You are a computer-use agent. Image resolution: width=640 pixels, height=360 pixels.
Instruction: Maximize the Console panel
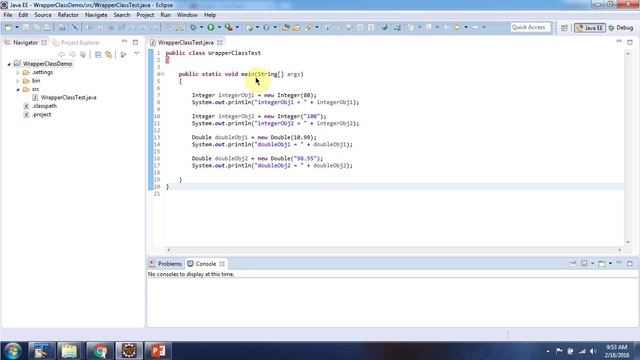click(630, 264)
